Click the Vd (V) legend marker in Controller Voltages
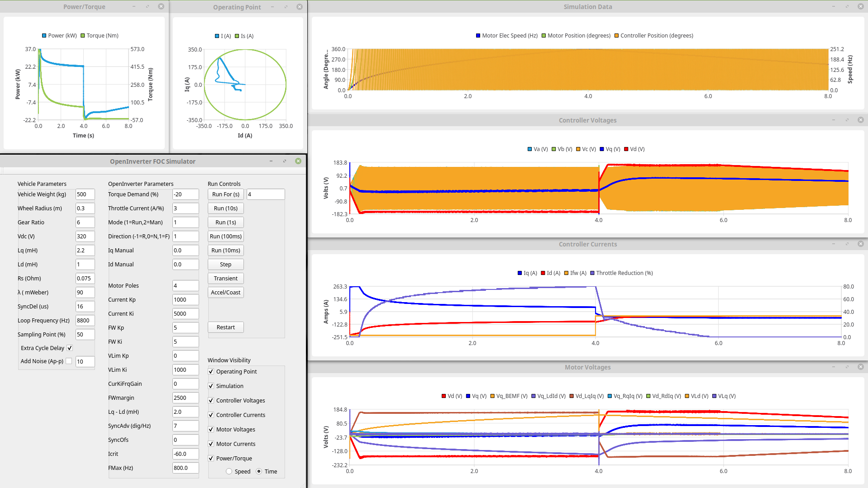The width and height of the screenshot is (868, 488). tap(626, 149)
